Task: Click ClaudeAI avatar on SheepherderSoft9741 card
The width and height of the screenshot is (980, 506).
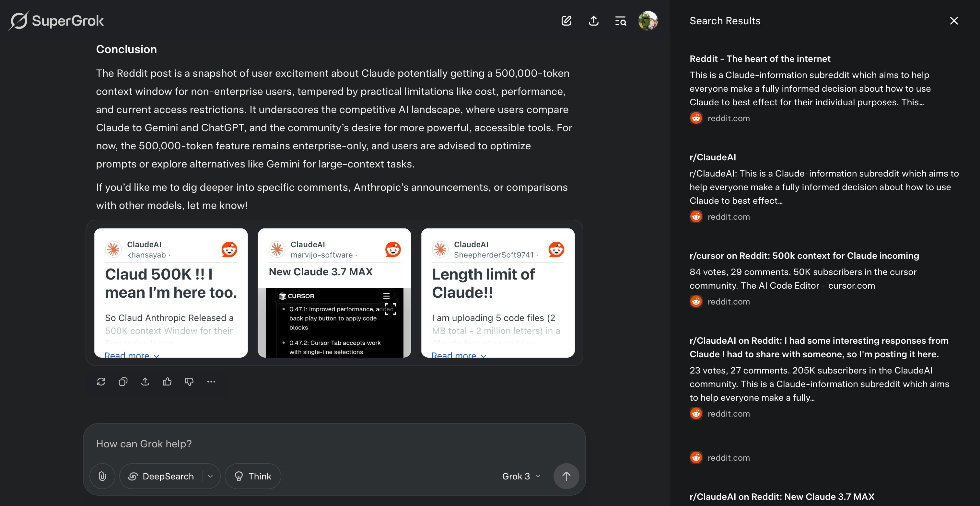Action: [x=440, y=249]
